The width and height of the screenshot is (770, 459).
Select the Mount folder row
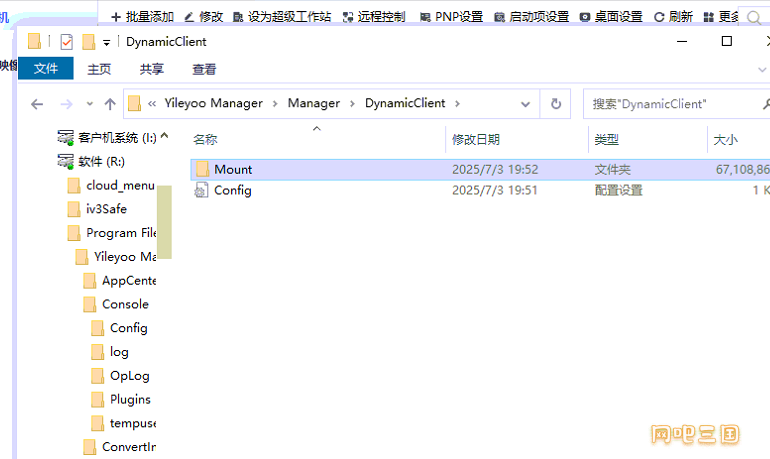pos(480,170)
